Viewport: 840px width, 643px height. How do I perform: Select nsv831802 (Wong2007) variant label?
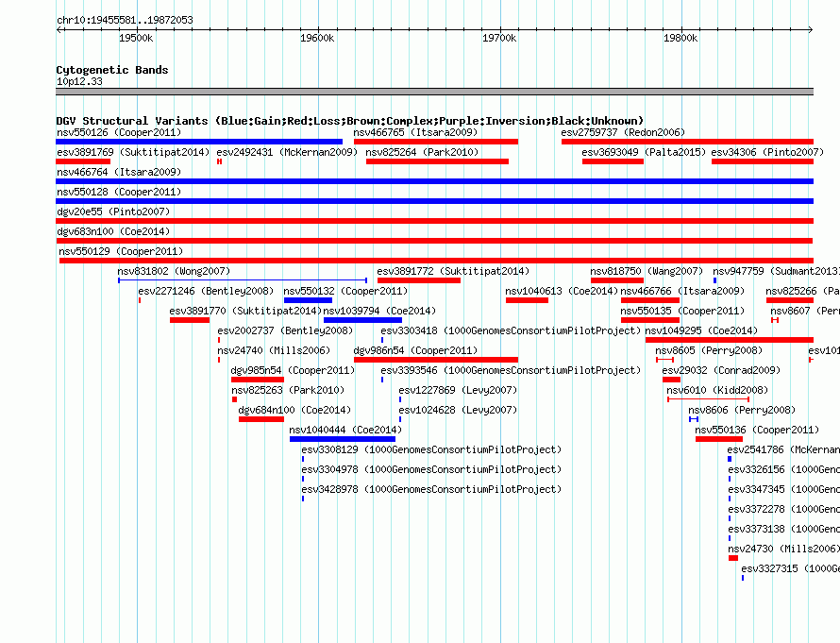(x=174, y=271)
